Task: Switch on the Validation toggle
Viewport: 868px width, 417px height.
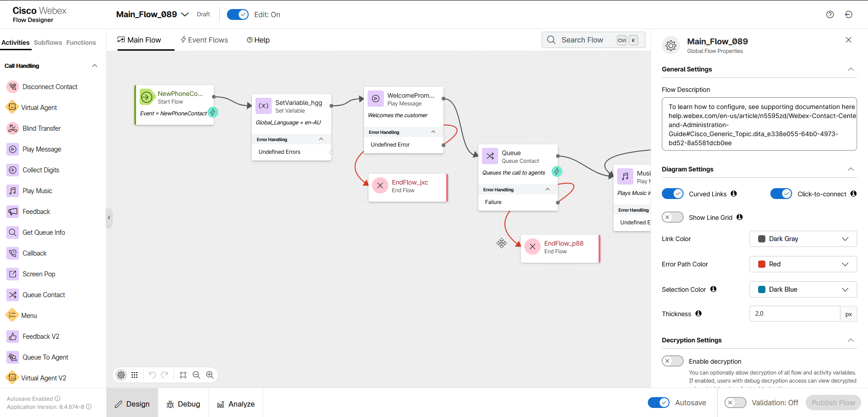Action: tap(736, 403)
